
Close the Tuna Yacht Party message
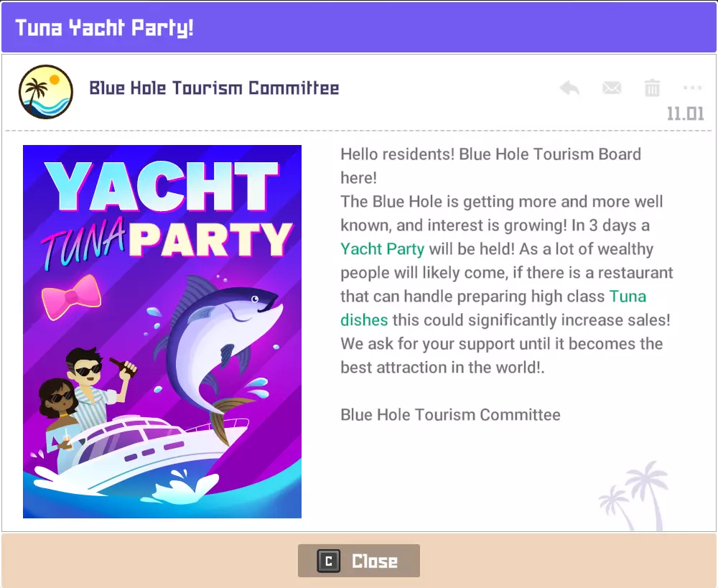tap(359, 561)
